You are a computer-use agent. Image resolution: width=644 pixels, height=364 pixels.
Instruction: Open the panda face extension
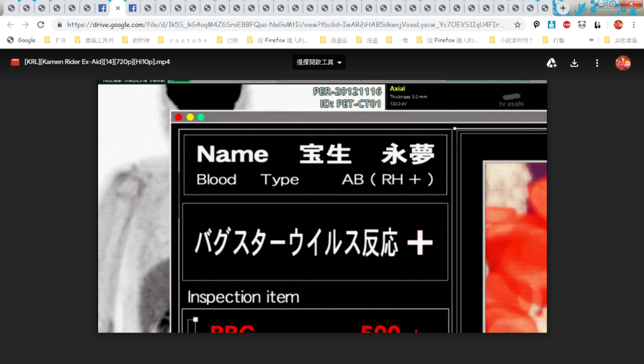click(582, 25)
